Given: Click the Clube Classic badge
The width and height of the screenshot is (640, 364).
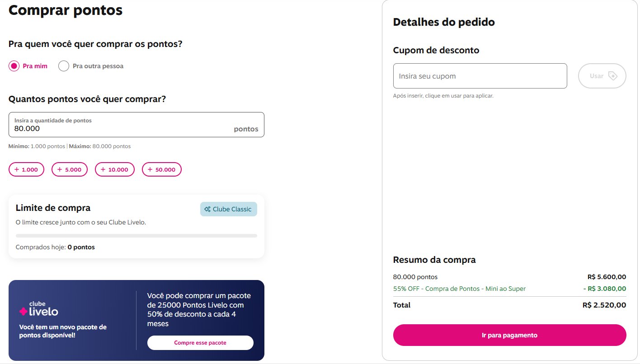Looking at the screenshot, I should click(229, 209).
